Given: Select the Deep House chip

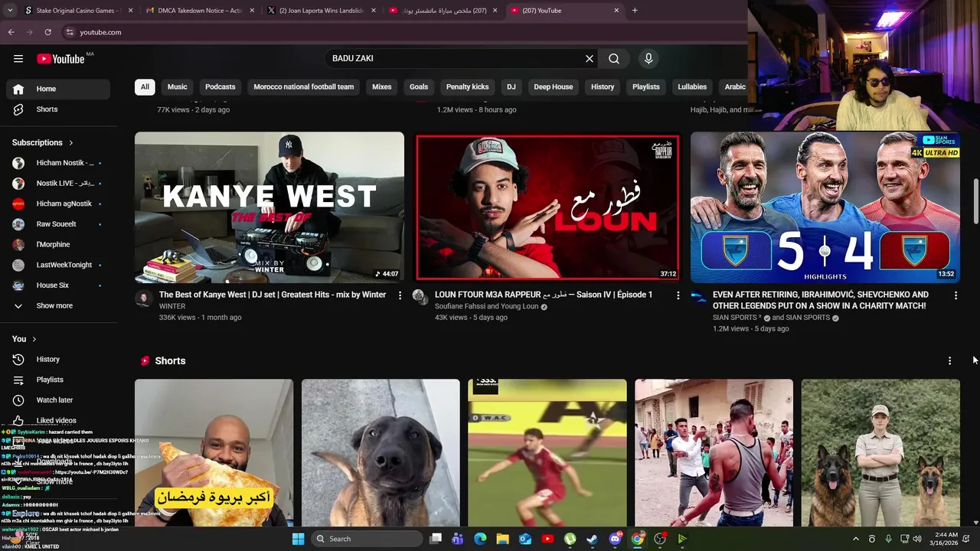Looking at the screenshot, I should (x=554, y=86).
